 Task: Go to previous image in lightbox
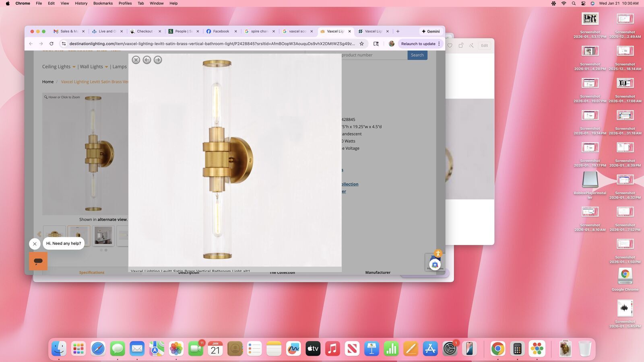pos(147,60)
